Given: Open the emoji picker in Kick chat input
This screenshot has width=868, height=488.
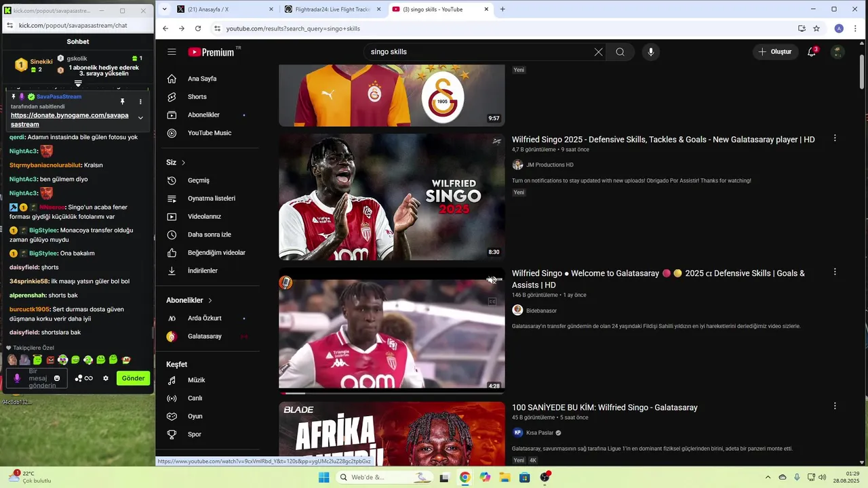Looking at the screenshot, I should point(57,378).
